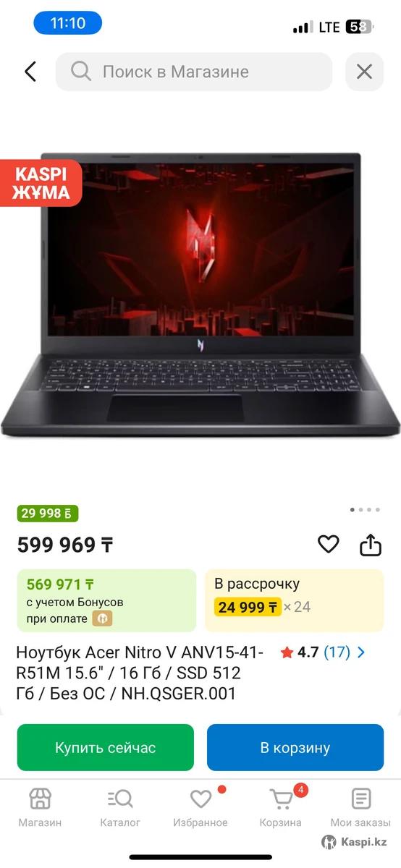Tap the back arrow icon

pos(30,72)
